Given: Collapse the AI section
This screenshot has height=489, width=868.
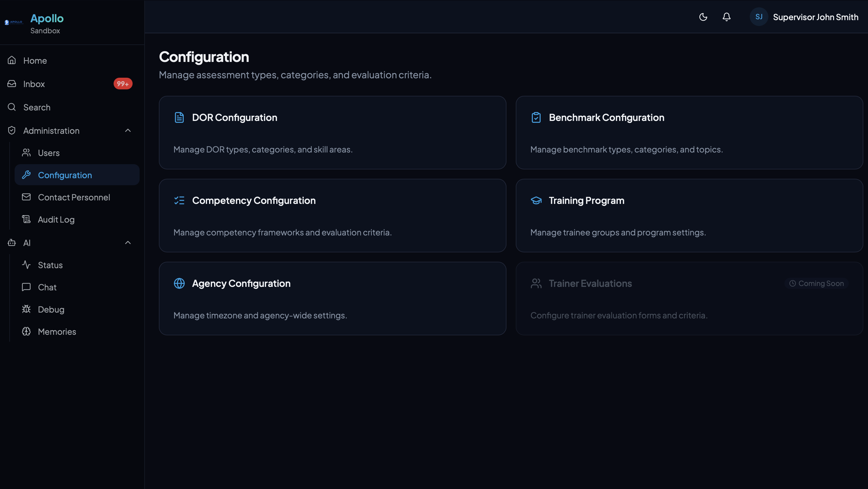Looking at the screenshot, I should coord(128,243).
